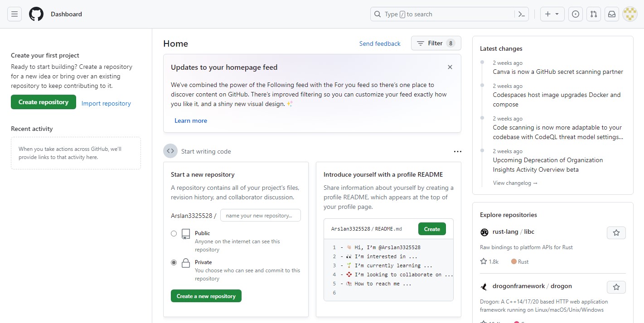Open the rust-lang organization link
The image size is (644, 323).
[505, 231]
